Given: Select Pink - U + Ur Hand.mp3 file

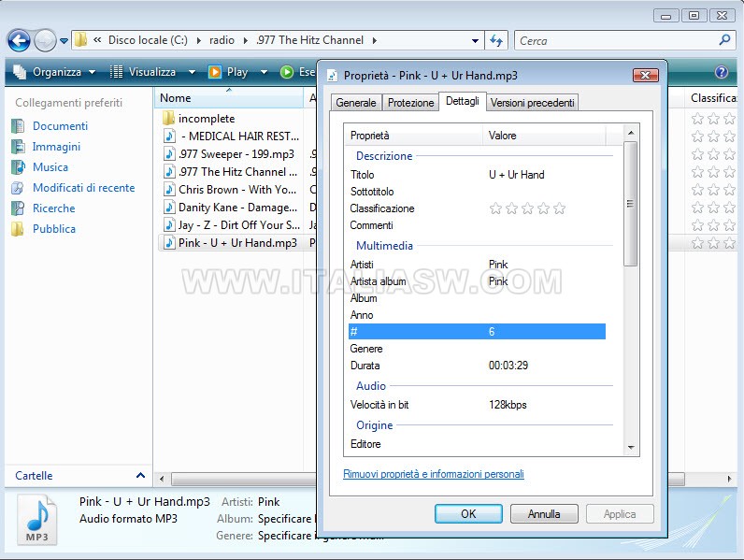Looking at the screenshot, I should 230,243.
